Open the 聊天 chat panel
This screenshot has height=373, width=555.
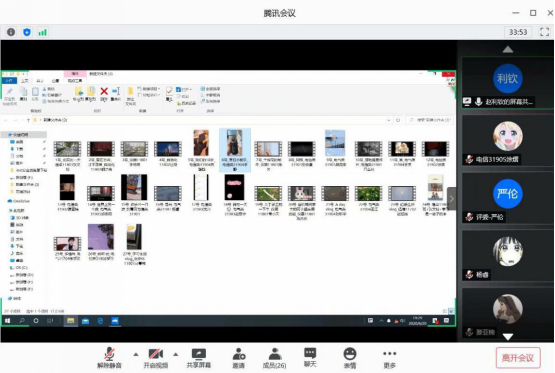310,358
